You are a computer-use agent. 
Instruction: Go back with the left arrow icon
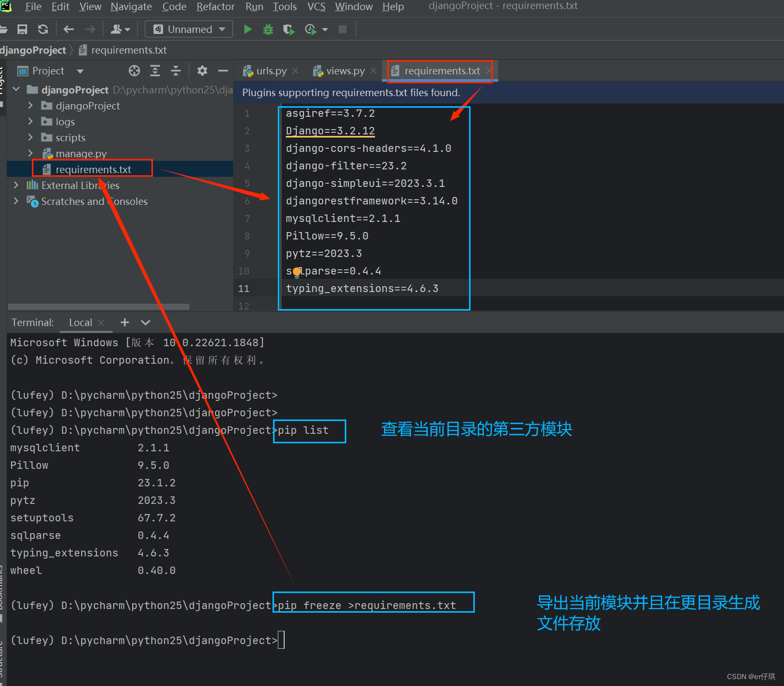(x=69, y=29)
